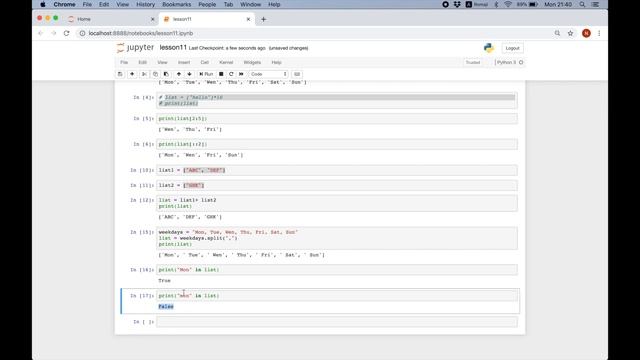This screenshot has height=360, width=640.
Task: Restart the kernel circular arrow icon
Action: coord(231,74)
